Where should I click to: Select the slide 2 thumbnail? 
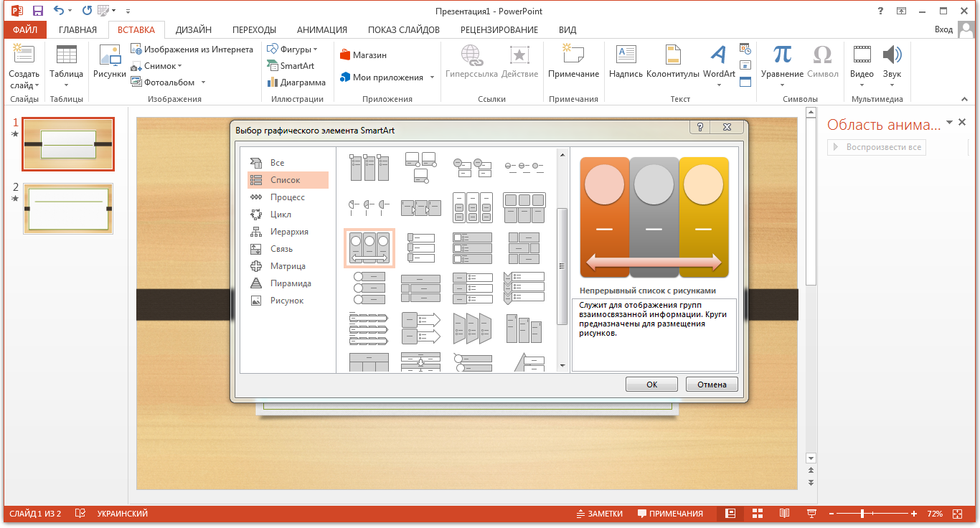(67, 208)
